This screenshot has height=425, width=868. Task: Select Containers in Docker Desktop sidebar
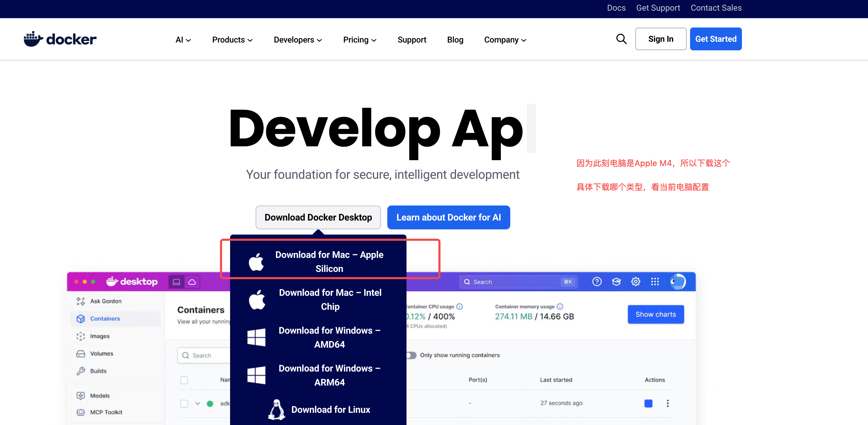tap(116, 319)
